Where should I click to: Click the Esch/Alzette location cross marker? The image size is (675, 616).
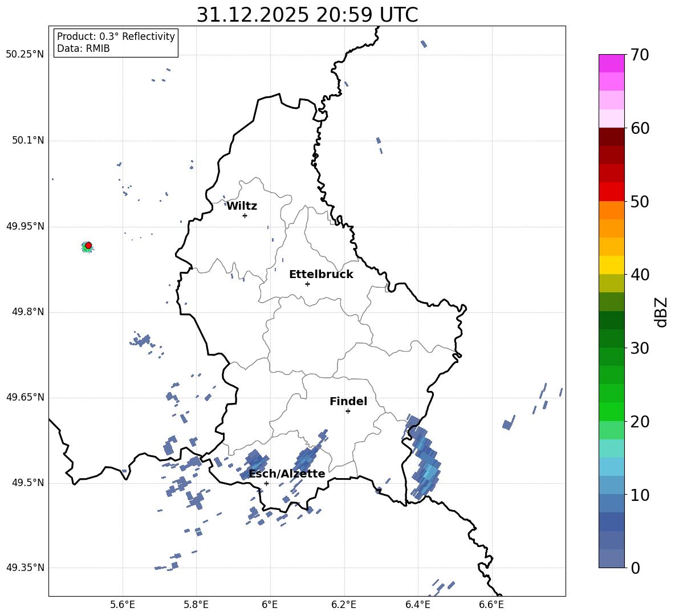coord(266,483)
